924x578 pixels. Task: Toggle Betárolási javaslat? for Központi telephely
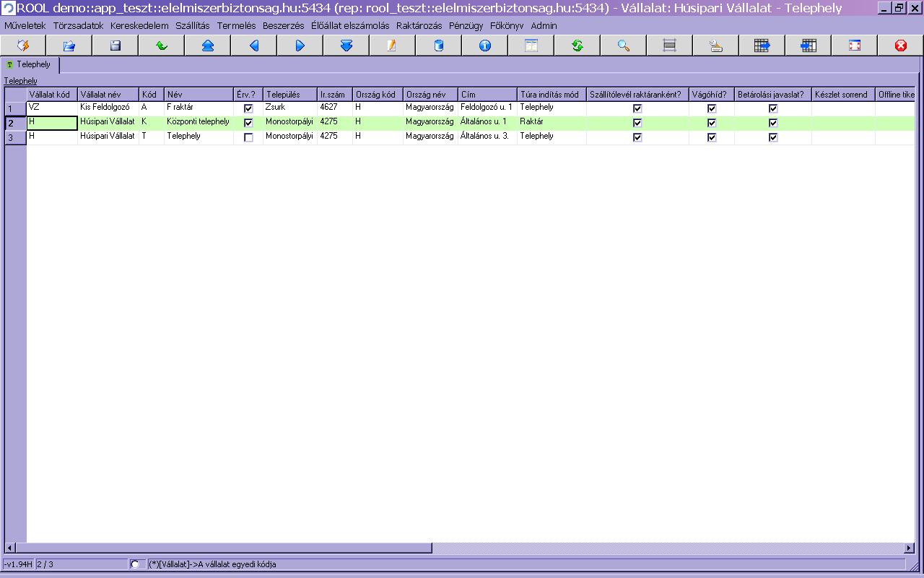[x=773, y=123]
